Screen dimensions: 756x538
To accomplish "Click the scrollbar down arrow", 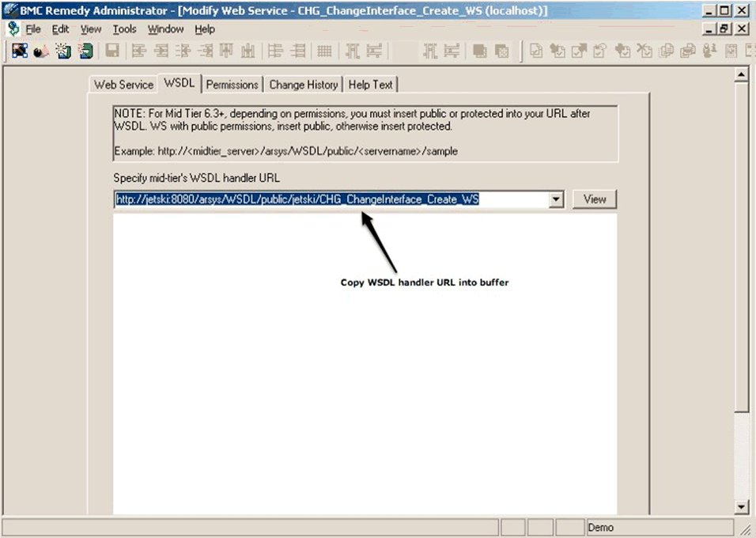I will 742,506.
